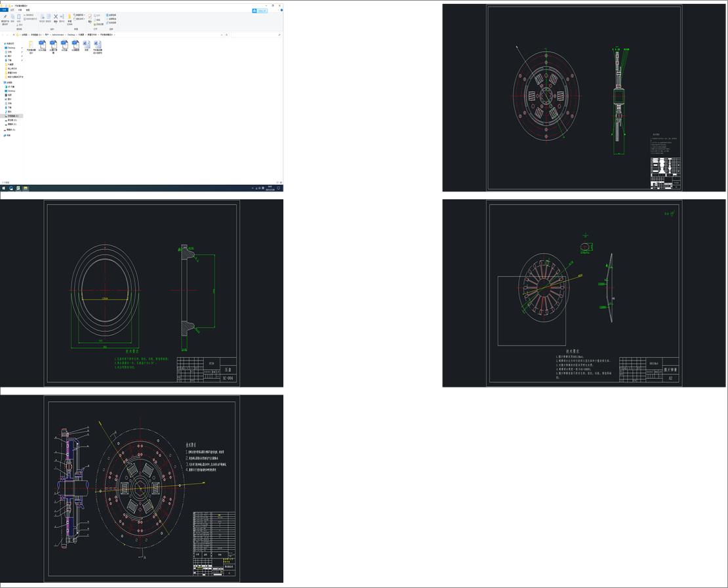The image size is (728, 588).
Task: Switch to the View ribbon tab
Action: click(28, 10)
